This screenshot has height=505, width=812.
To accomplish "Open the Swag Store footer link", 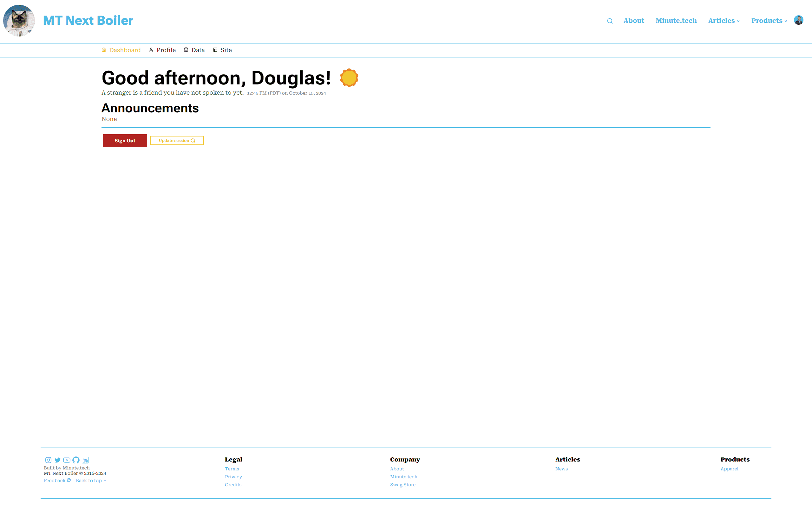I will 403,485.
